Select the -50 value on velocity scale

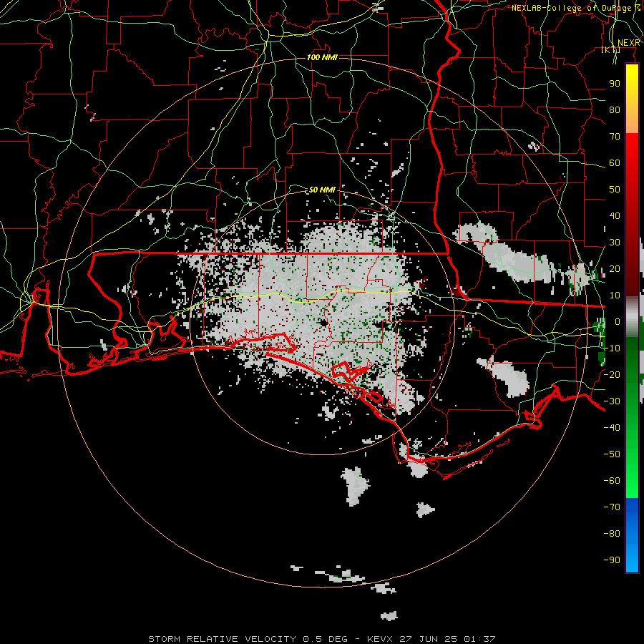[612, 454]
